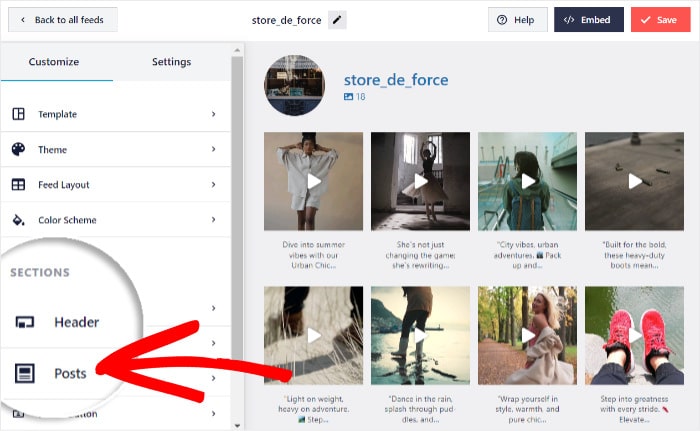Click the store_de_force profile avatar
The image size is (700, 431).
click(x=294, y=85)
